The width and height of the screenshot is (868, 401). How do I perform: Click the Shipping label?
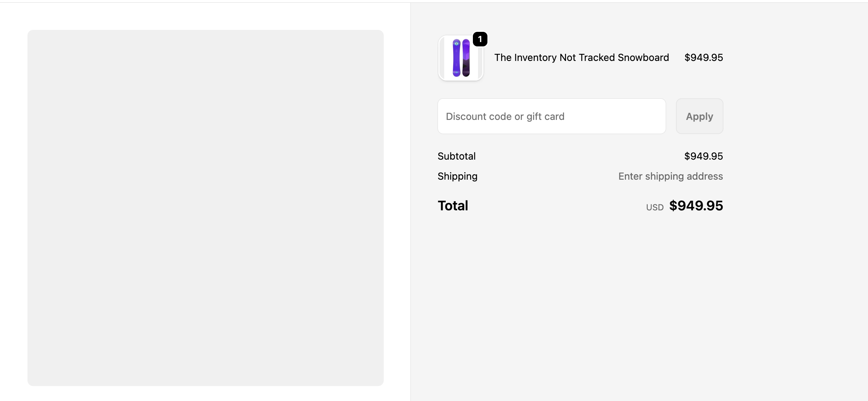[x=458, y=176]
